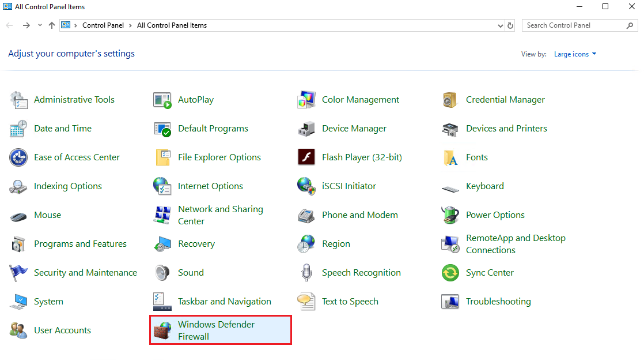Image resolution: width=644 pixels, height=361 pixels.
Task: Open the Network and Sharing Center icon
Action: 162,215
